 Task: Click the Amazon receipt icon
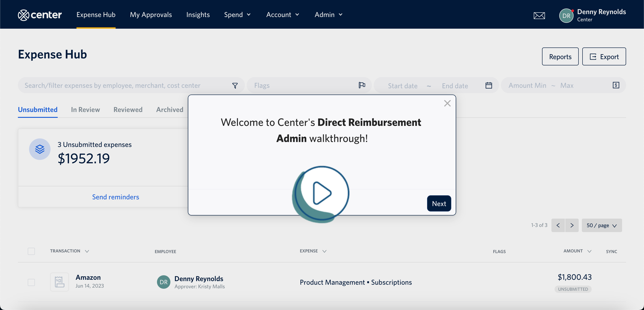(59, 282)
